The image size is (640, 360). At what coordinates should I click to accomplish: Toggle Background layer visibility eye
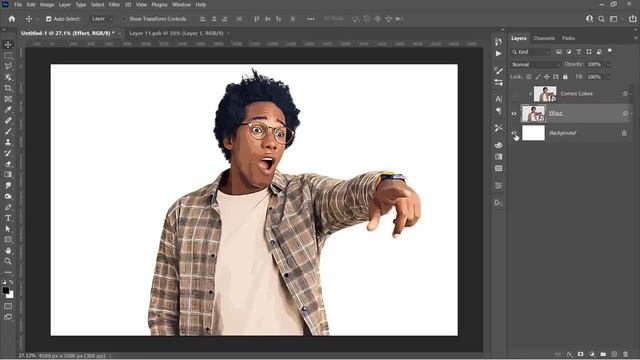click(x=514, y=133)
